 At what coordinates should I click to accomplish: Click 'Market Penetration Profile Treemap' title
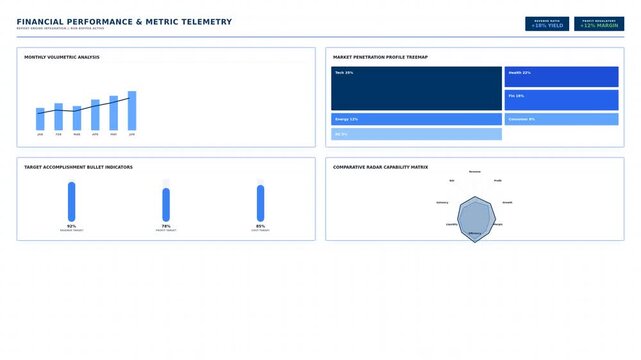pyautogui.click(x=380, y=57)
